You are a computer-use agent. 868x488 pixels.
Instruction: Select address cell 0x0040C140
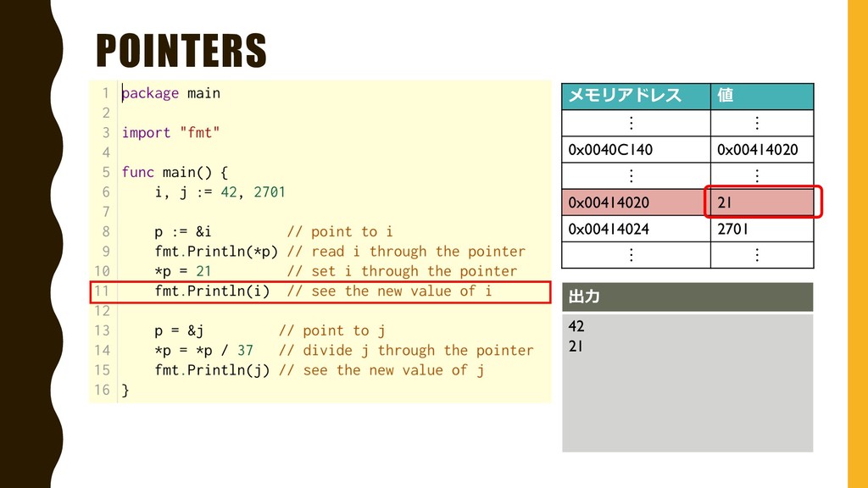[636, 149]
